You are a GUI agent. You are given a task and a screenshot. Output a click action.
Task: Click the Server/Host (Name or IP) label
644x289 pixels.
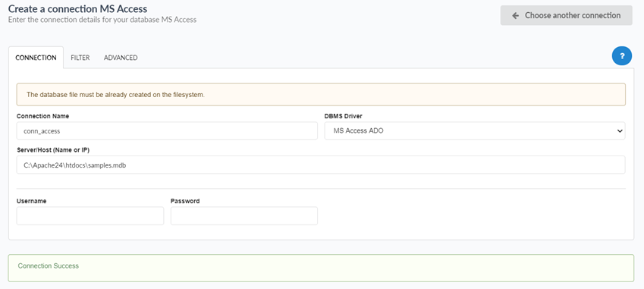(x=53, y=150)
